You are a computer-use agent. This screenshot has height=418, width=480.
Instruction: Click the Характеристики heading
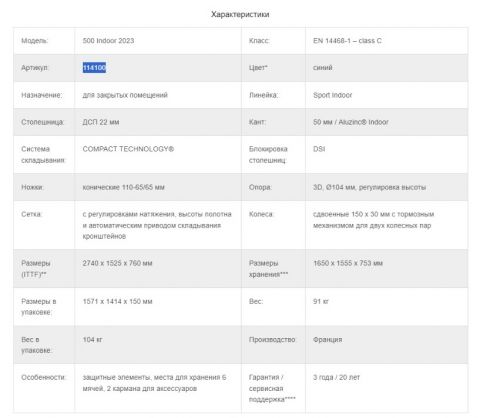(240, 14)
